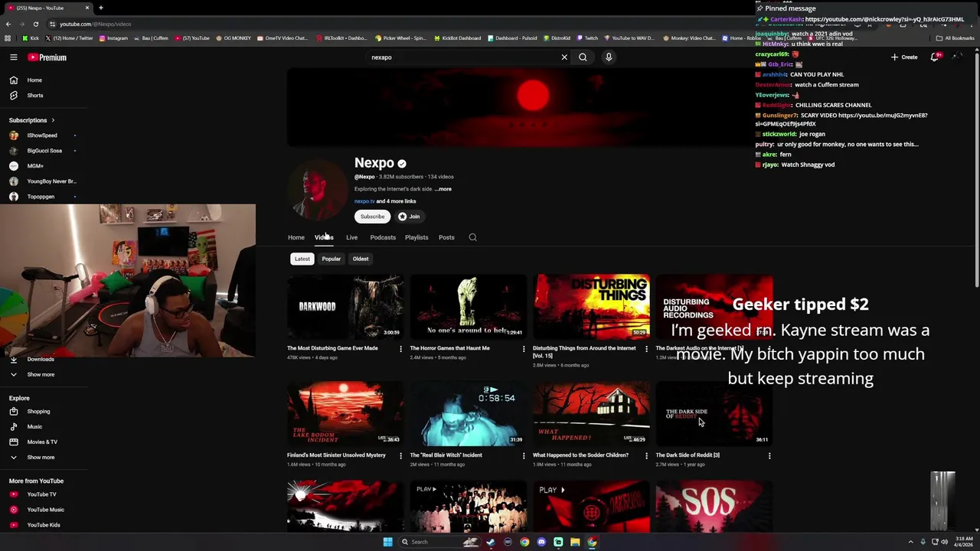The image size is (980, 551).
Task: Click the taskbar Search box
Action: (x=440, y=542)
